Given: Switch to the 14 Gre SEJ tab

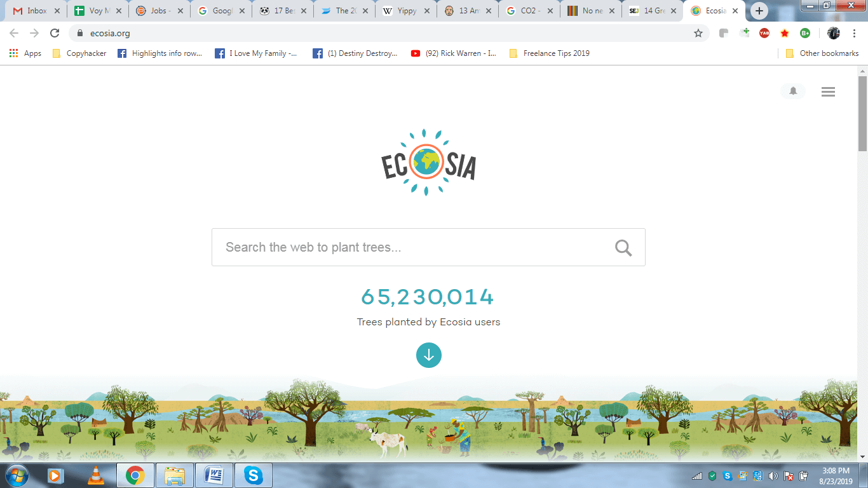Looking at the screenshot, I should [652, 11].
